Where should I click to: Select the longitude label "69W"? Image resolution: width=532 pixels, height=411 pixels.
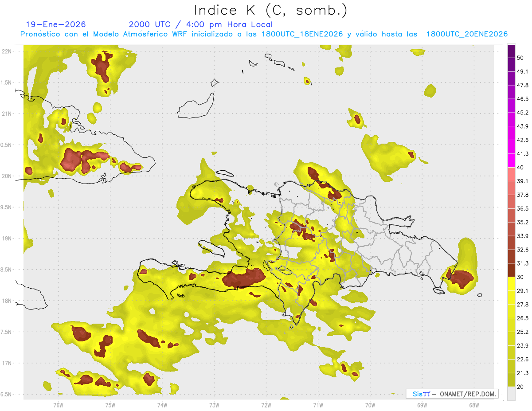[x=422, y=405]
